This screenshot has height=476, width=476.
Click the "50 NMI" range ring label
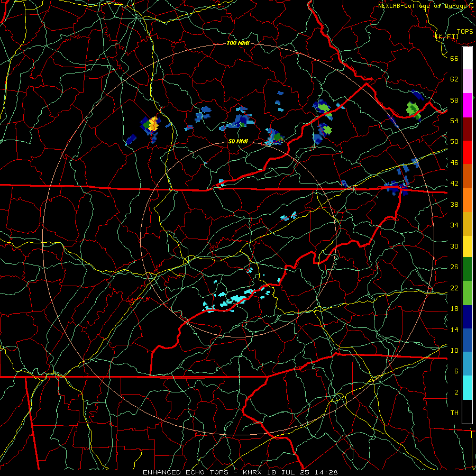[x=237, y=141]
